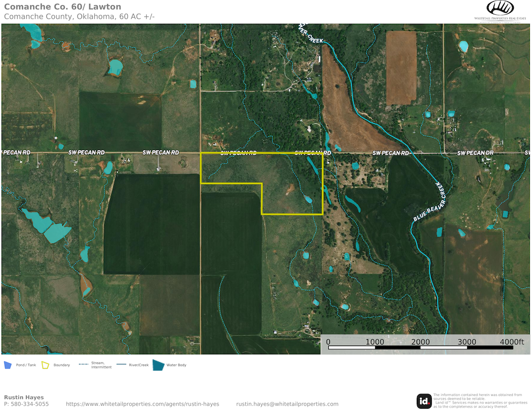
Task: Click the Water Body legend icon
Action: 159,365
